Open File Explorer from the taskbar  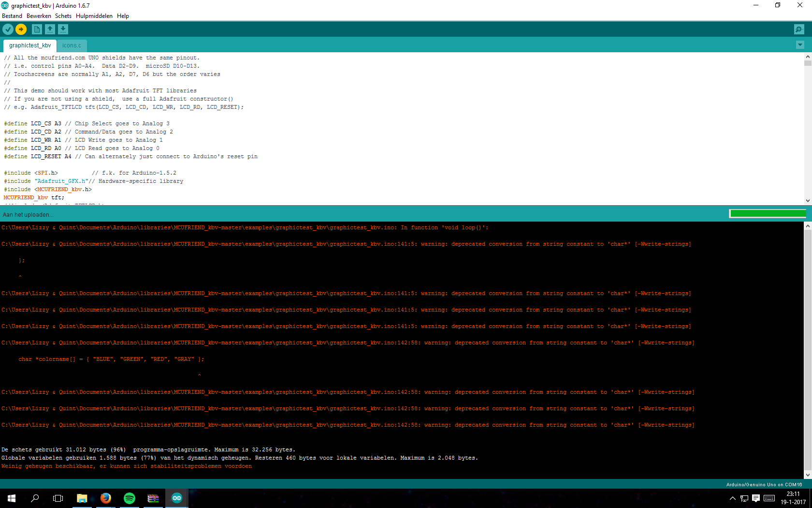coord(82,498)
